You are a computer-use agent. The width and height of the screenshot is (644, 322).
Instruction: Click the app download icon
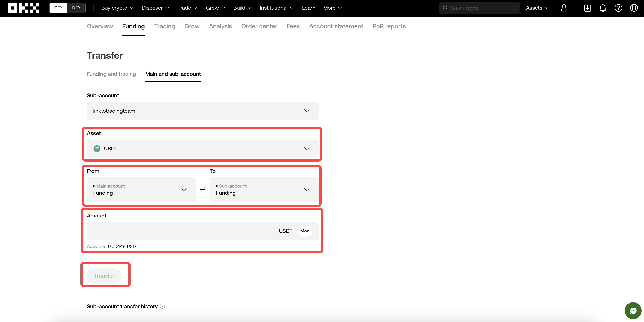(x=588, y=8)
